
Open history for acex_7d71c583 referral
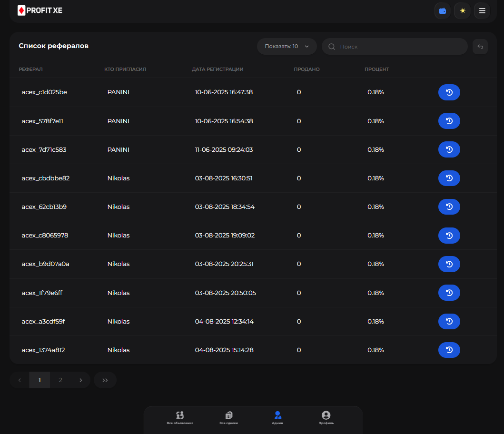tap(449, 149)
